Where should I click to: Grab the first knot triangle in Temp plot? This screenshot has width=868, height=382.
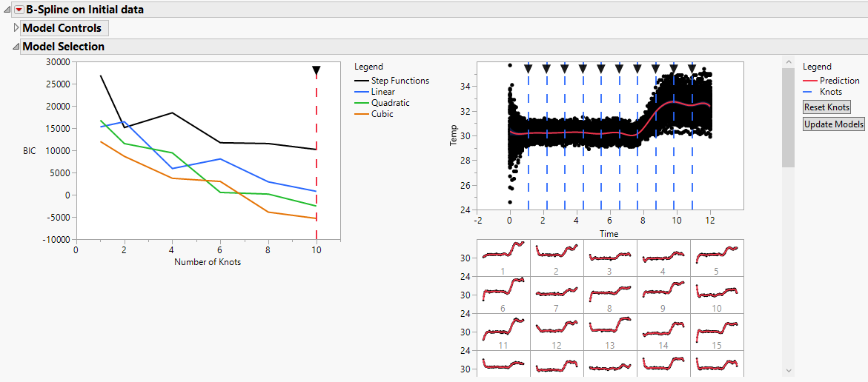click(529, 69)
